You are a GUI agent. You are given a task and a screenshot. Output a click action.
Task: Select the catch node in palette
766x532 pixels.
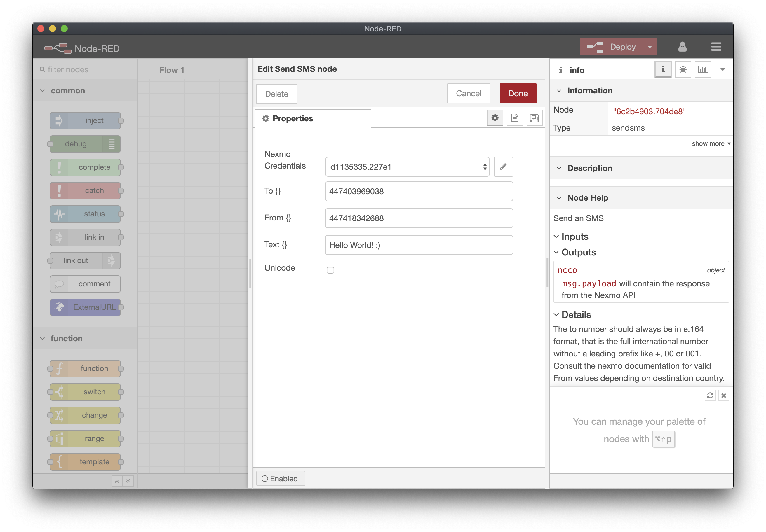86,191
